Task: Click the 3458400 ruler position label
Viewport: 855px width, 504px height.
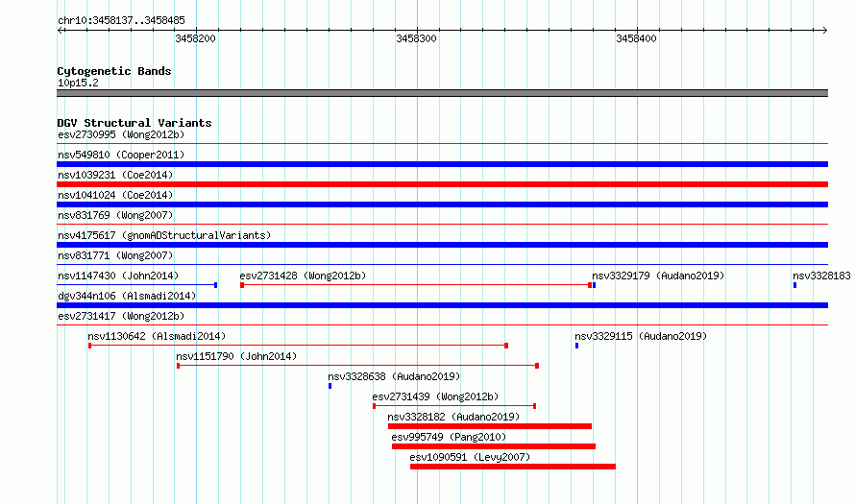Action: pyautogui.click(x=636, y=38)
